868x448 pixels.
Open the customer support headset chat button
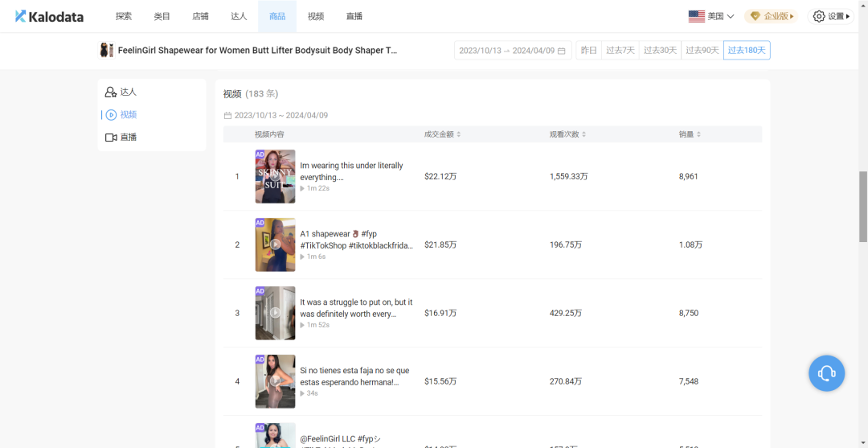(826, 373)
